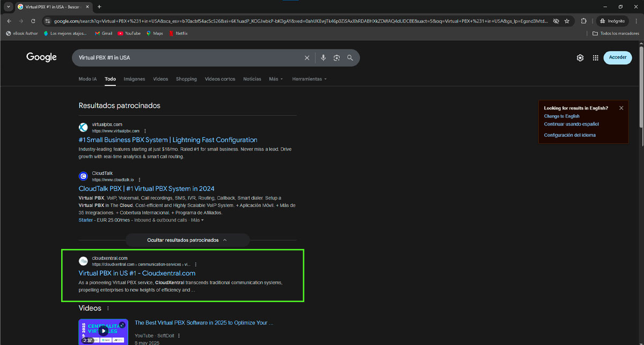Start voice search with the microphone icon

(x=323, y=58)
